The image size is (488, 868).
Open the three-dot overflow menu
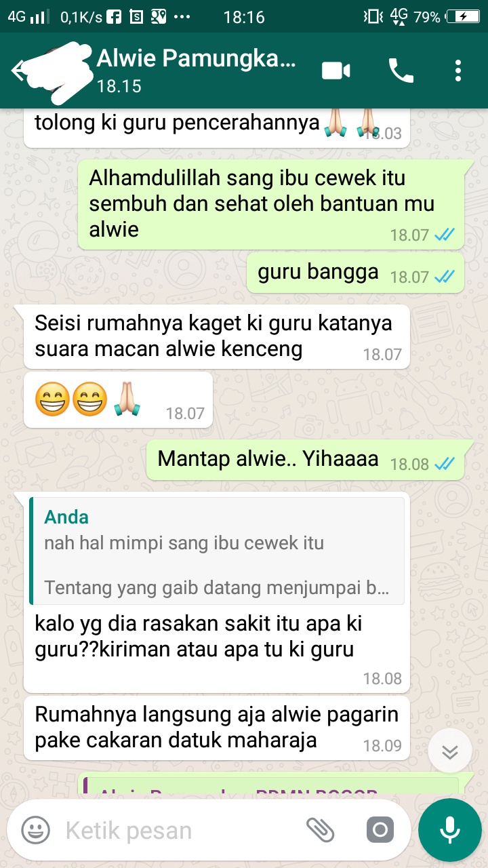(x=458, y=71)
